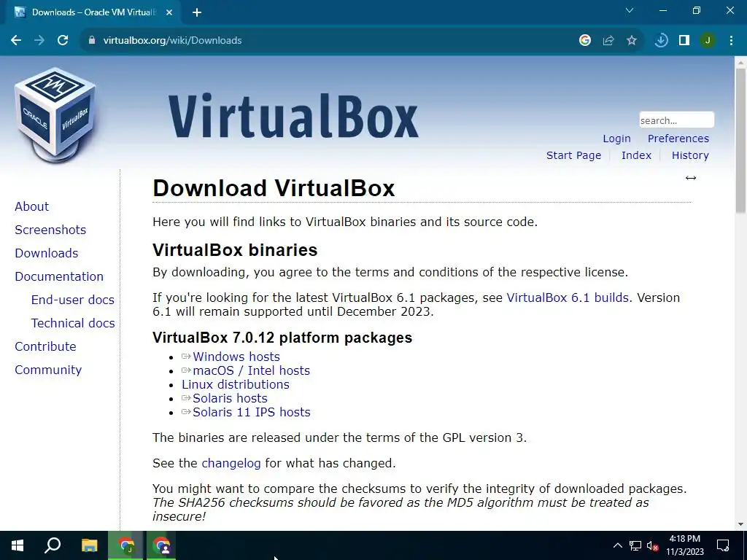747x560 pixels.
Task: Open the Chrome three-dot menu
Action: tap(731, 41)
